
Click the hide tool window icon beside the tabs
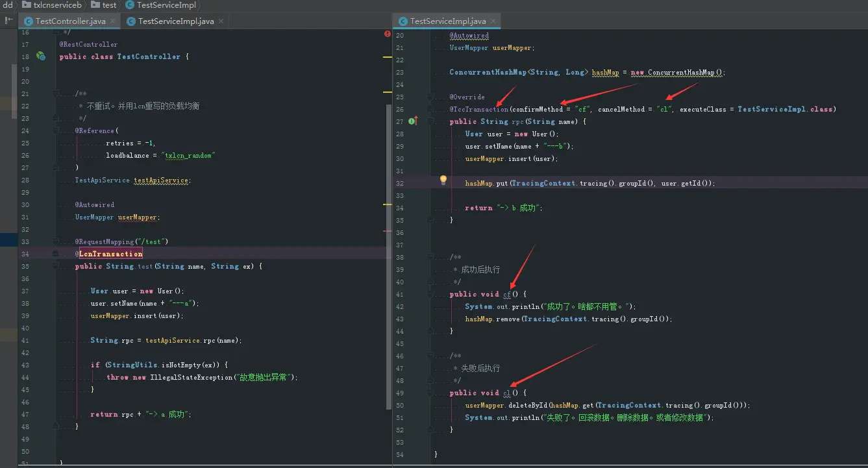9,21
